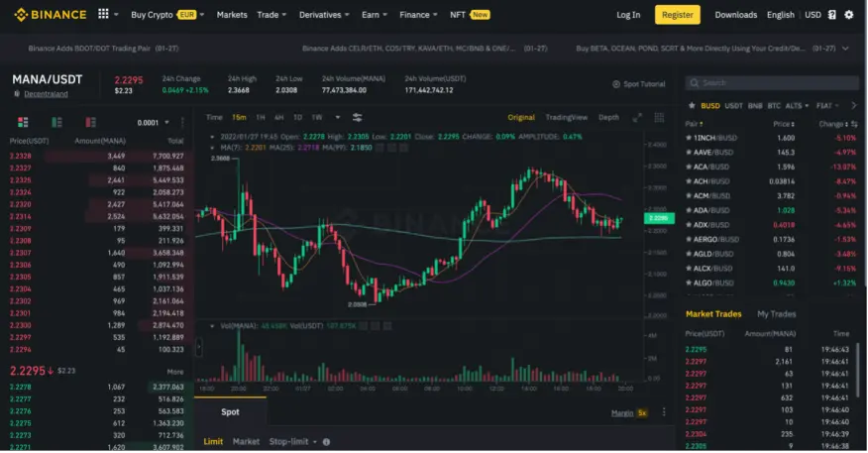
Task: Select the sell-orders-only order book view icon
Action: tap(90, 122)
